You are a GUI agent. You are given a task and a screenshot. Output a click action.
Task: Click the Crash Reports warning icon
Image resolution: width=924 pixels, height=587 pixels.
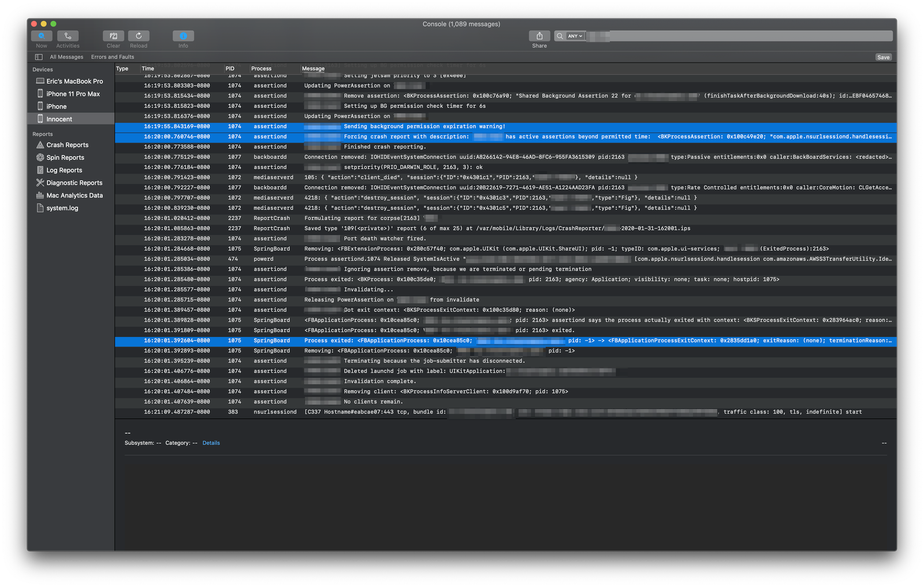pos(40,144)
